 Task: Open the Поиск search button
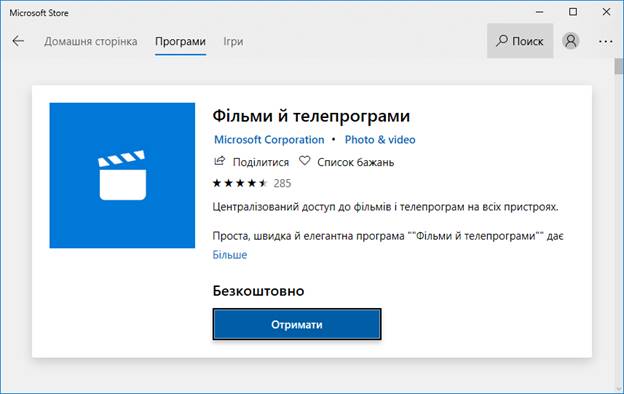[520, 41]
